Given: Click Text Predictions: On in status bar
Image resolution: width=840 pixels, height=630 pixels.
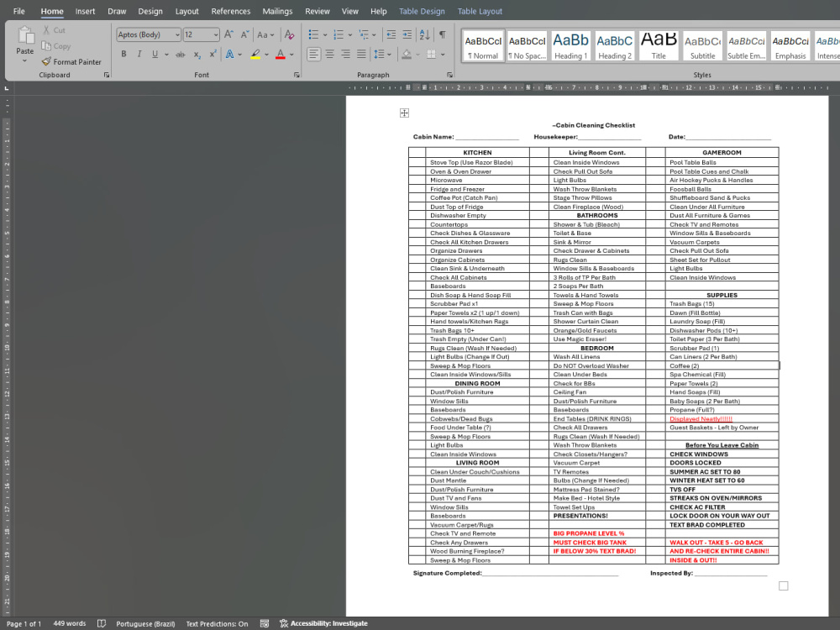Looking at the screenshot, I should point(217,623).
